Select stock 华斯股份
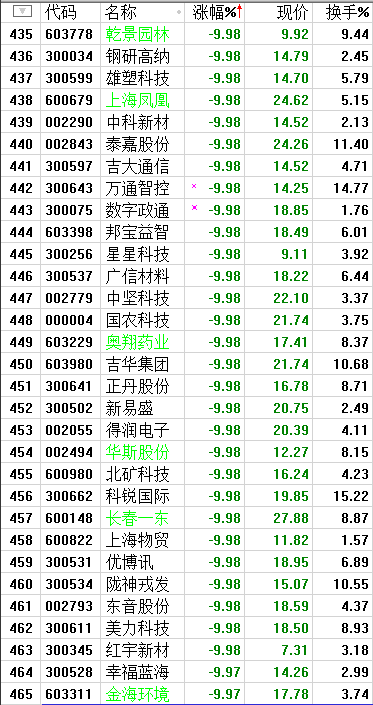373x705 pixels. click(x=138, y=453)
